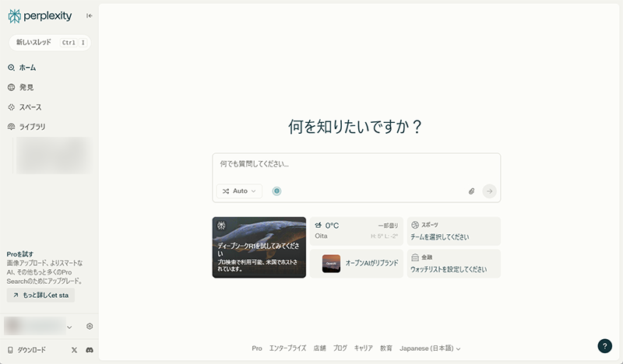Click the ブログ footer link
This screenshot has width=623, height=364.
click(340, 348)
